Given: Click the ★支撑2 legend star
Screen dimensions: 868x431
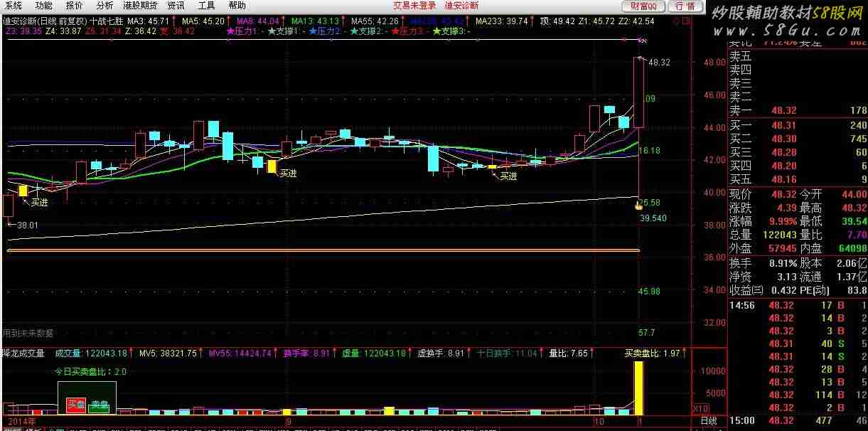Looking at the screenshot, I should tap(353, 31).
